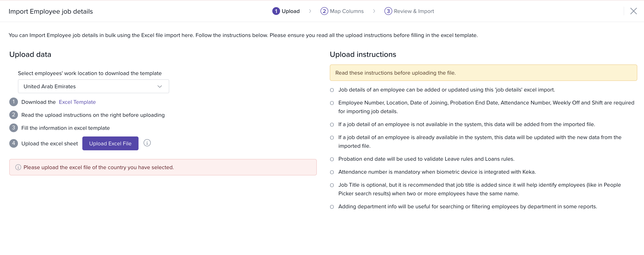Switch to the Upload step label
The image size is (644, 255).
pos(290,11)
